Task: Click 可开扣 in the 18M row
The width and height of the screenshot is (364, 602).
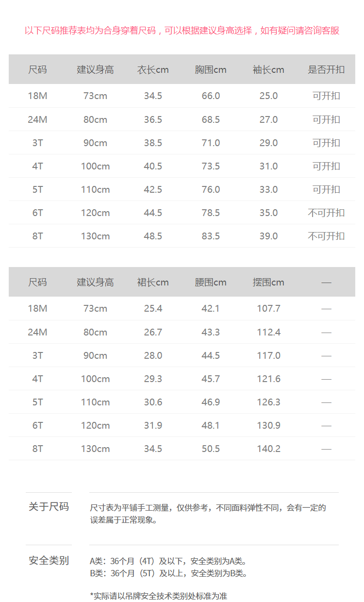Action: click(x=326, y=96)
